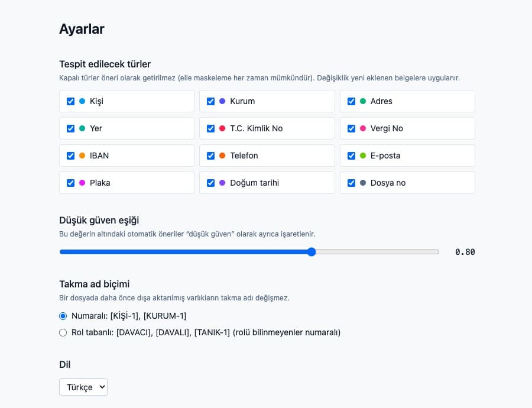This screenshot has width=532, height=408.
Task: Turn off Doğum tarihi detection
Action: (210, 183)
